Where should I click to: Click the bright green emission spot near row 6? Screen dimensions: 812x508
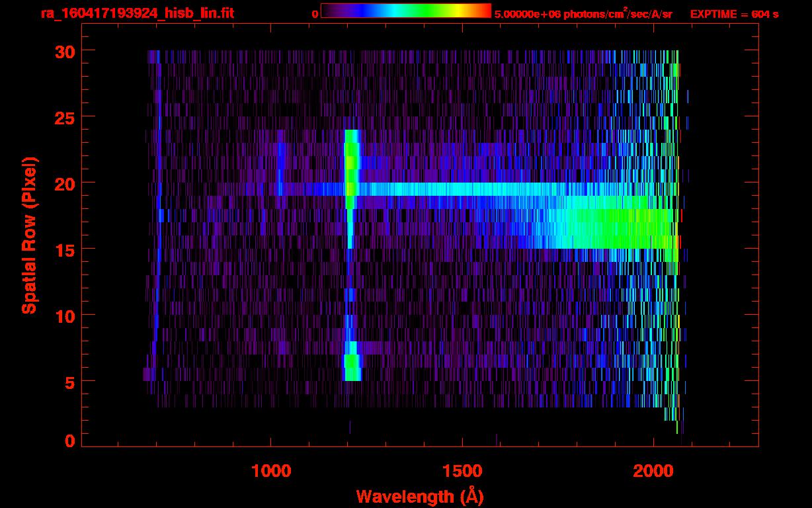click(352, 364)
